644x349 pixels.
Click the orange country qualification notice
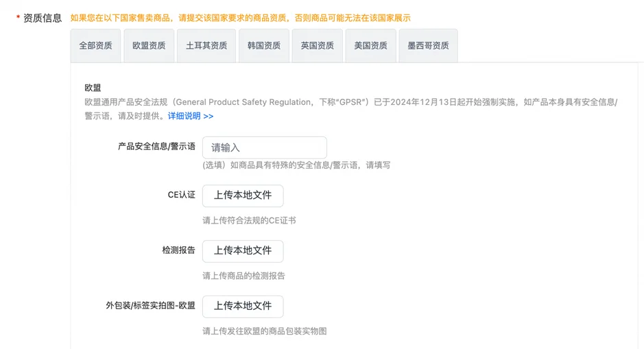[240, 19]
